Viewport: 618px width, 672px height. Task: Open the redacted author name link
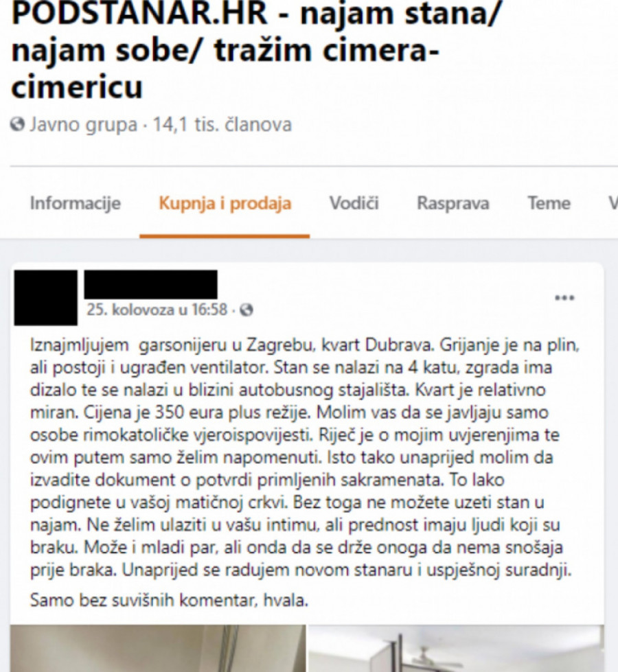(150, 284)
